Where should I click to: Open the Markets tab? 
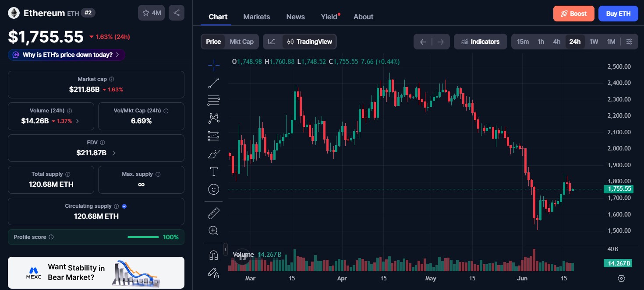point(257,17)
